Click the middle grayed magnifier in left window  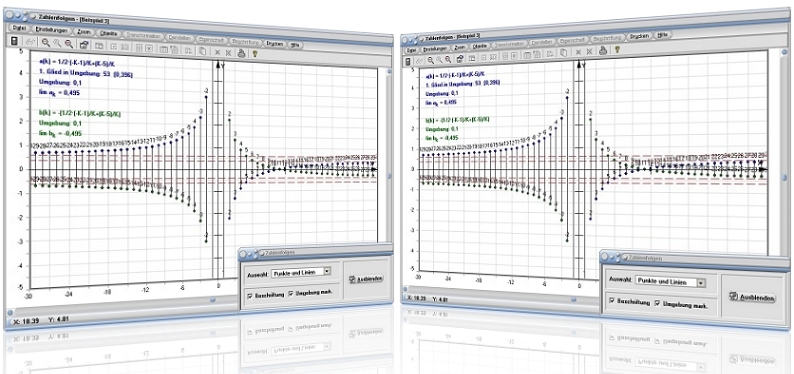pyautogui.click(x=57, y=43)
